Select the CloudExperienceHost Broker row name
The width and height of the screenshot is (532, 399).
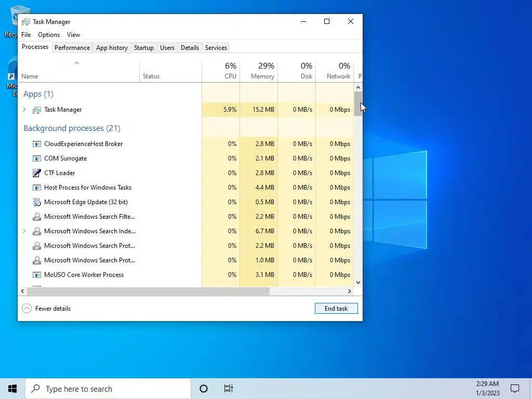point(84,144)
